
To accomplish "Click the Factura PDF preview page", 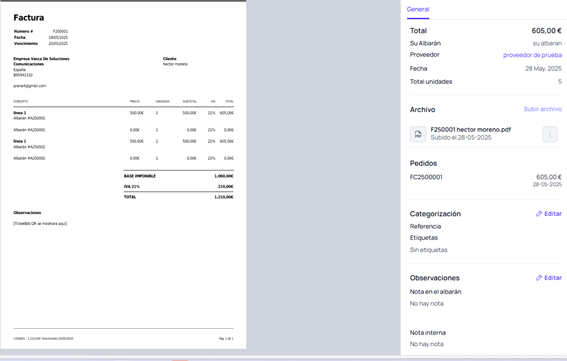I will 123,175.
